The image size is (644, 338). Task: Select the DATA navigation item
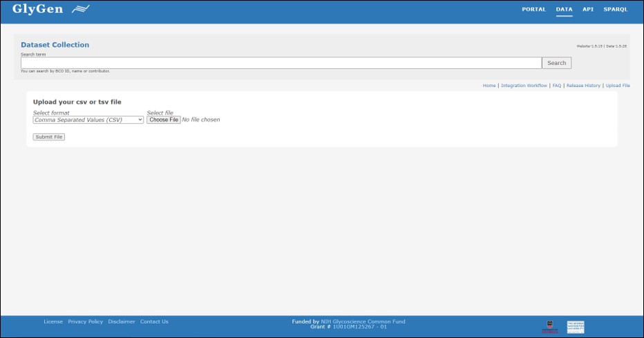pos(564,10)
